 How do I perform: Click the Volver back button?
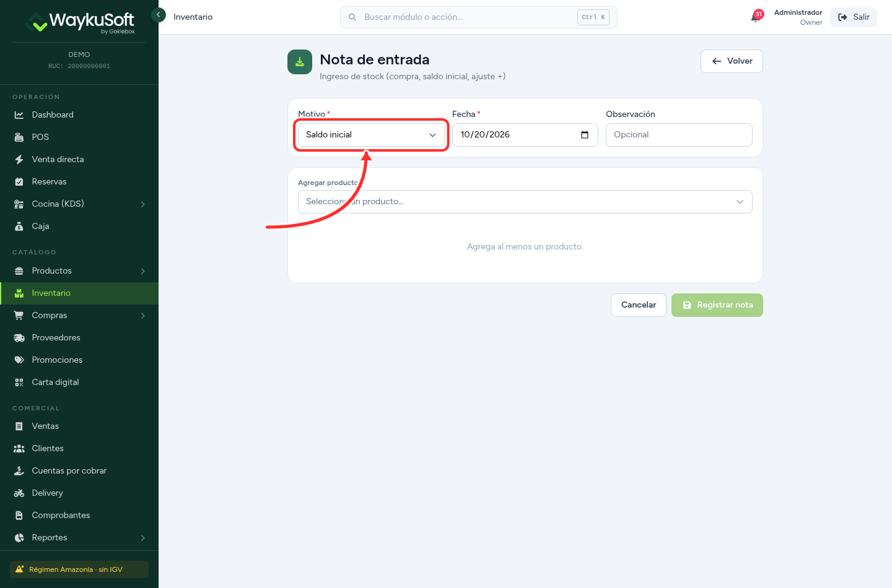(732, 61)
